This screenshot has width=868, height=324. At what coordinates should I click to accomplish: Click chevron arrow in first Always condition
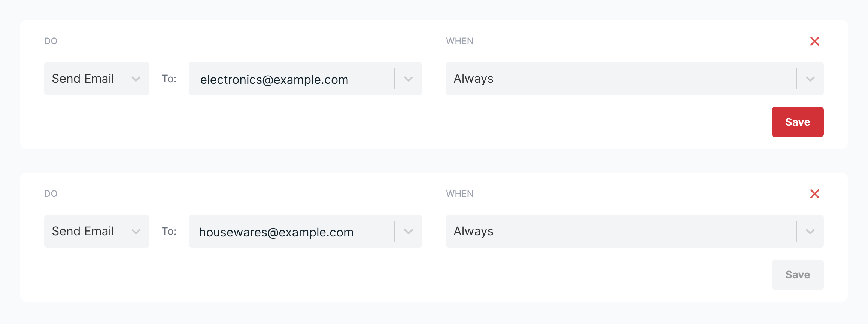tap(810, 79)
